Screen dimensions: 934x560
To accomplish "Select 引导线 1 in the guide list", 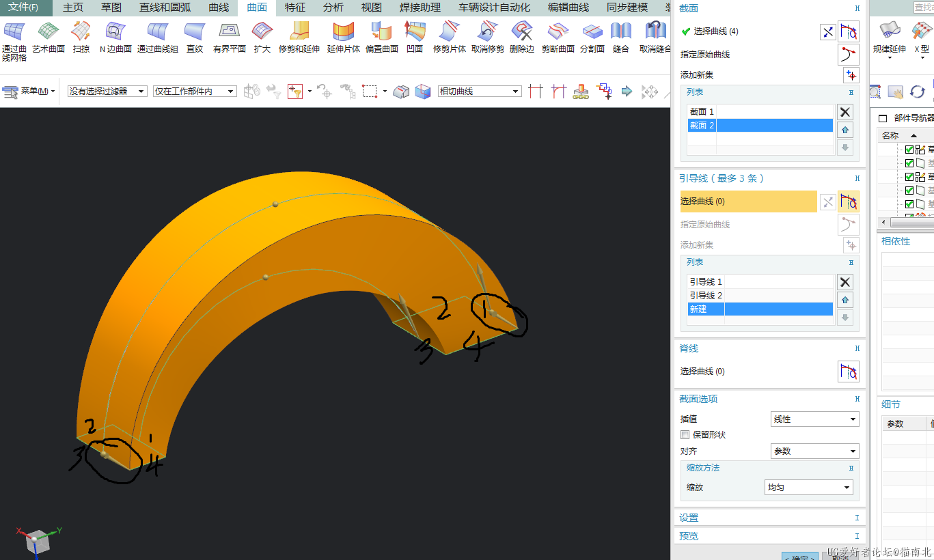I will (760, 281).
